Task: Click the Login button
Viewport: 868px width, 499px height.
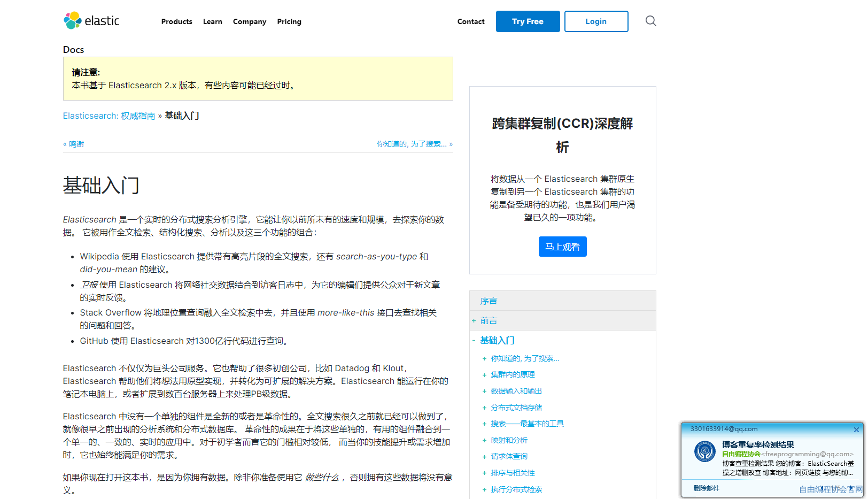Action: click(596, 21)
